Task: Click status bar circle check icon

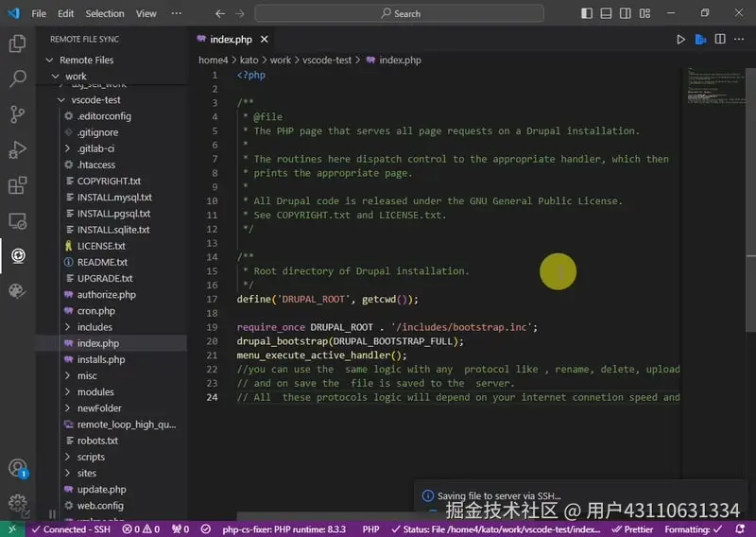Action: (206, 529)
